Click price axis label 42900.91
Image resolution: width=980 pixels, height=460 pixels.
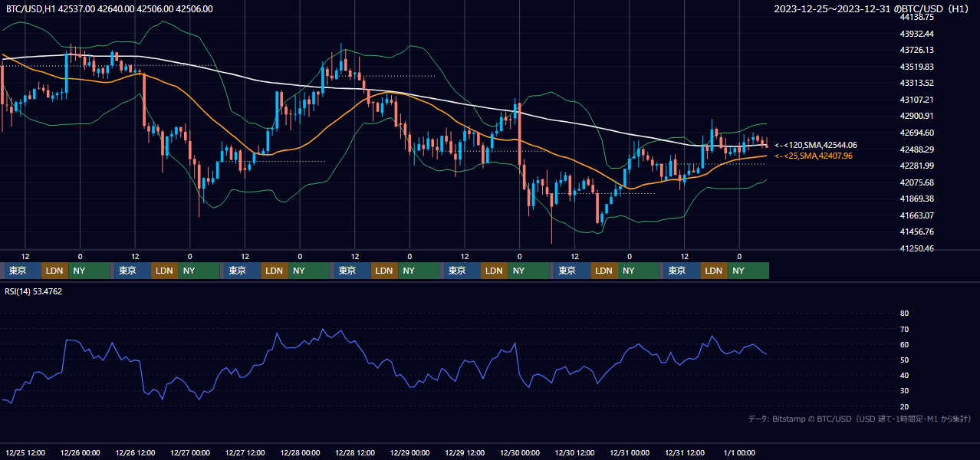[916, 116]
